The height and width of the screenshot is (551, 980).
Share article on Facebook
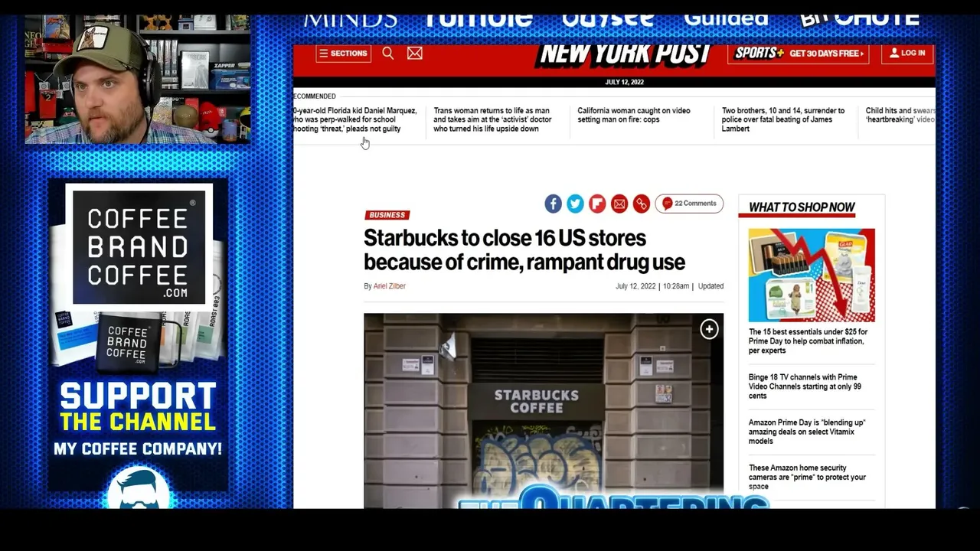[x=553, y=204]
